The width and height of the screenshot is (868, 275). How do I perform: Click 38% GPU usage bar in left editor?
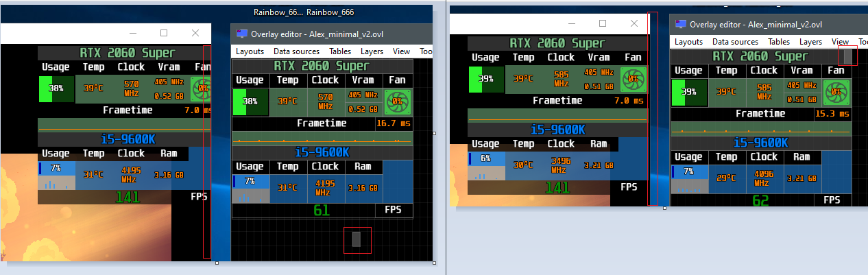point(250,101)
